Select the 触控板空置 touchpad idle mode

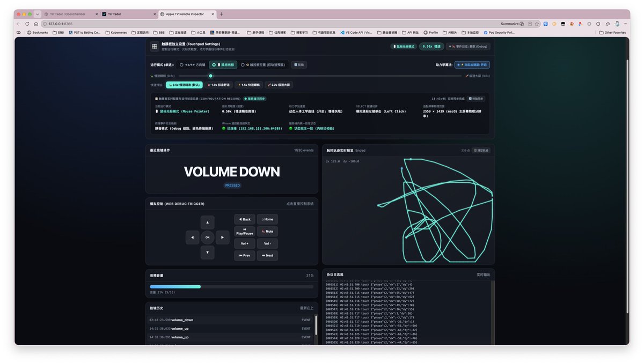[263, 65]
